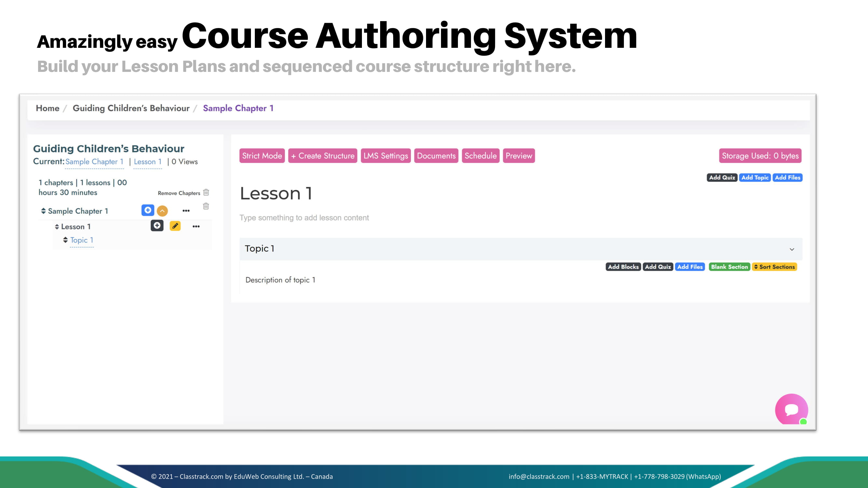
Task: Toggle the Strict Mode button
Action: click(x=262, y=156)
